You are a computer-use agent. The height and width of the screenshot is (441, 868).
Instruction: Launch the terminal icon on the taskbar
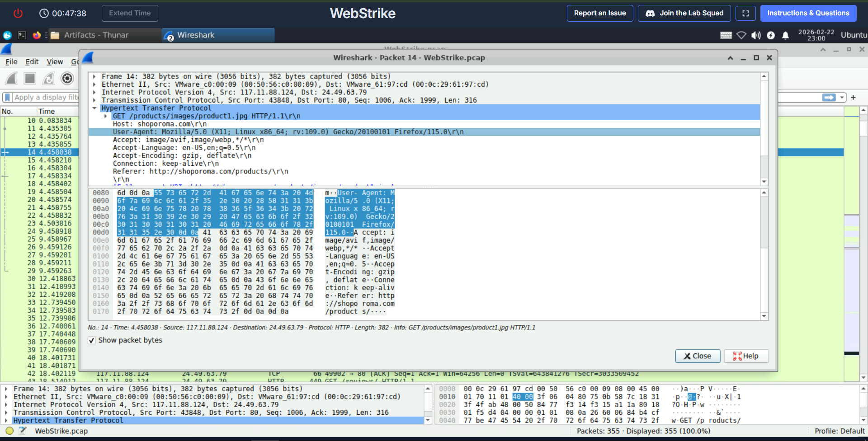22,35
